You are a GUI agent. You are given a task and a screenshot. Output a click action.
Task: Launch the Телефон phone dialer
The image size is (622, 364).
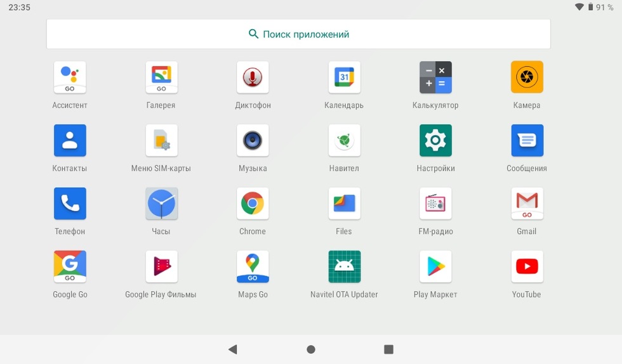(x=70, y=204)
